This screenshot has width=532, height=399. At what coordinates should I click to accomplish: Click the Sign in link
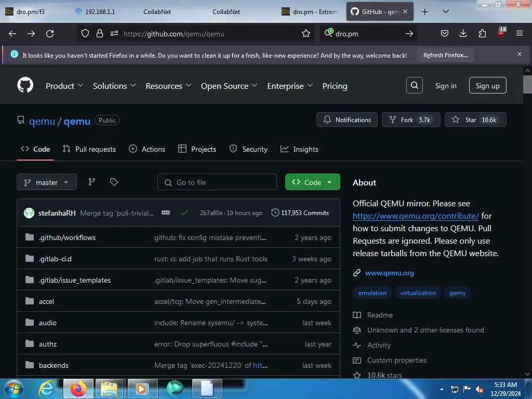click(445, 86)
